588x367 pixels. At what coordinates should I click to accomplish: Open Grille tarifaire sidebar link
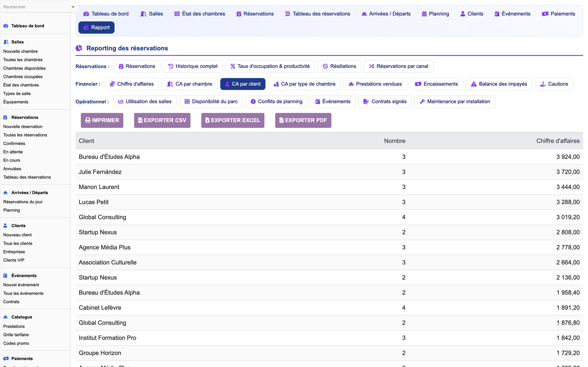pos(16,335)
